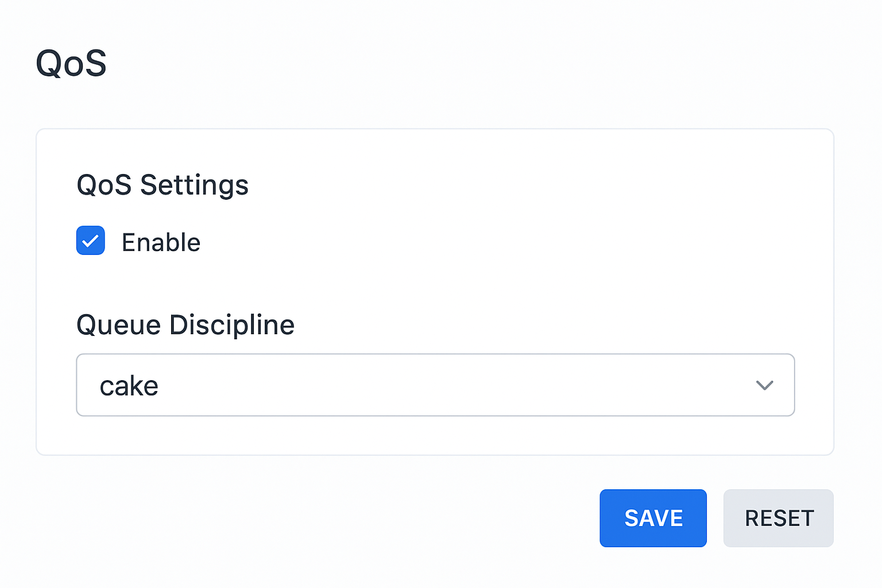Click the white checkmark icon

click(91, 241)
